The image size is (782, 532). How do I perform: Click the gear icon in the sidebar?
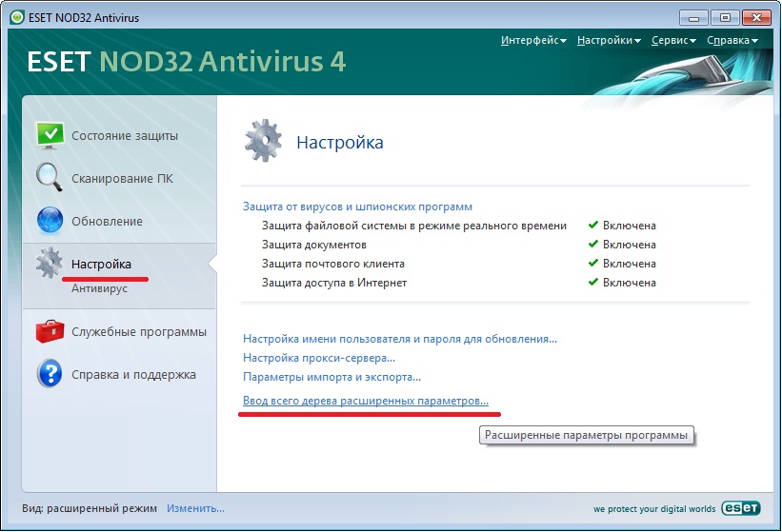[x=50, y=264]
